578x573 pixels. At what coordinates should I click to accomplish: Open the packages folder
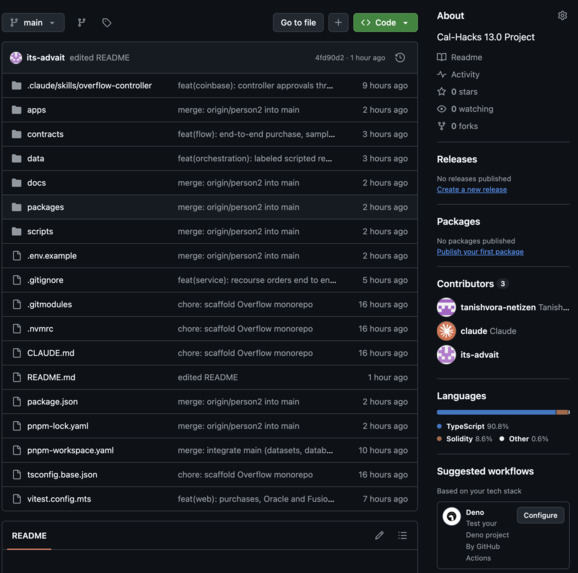45,207
